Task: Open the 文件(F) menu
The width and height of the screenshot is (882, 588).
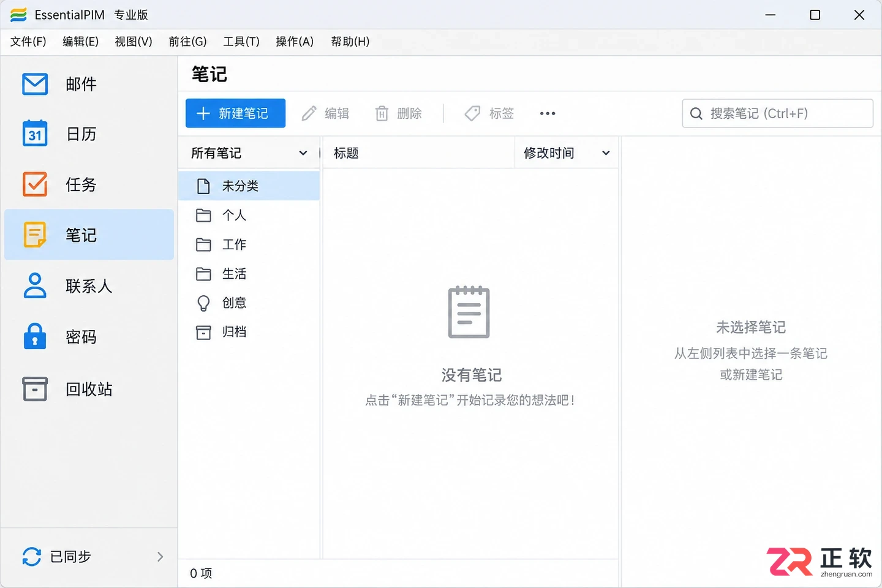Action: point(28,42)
